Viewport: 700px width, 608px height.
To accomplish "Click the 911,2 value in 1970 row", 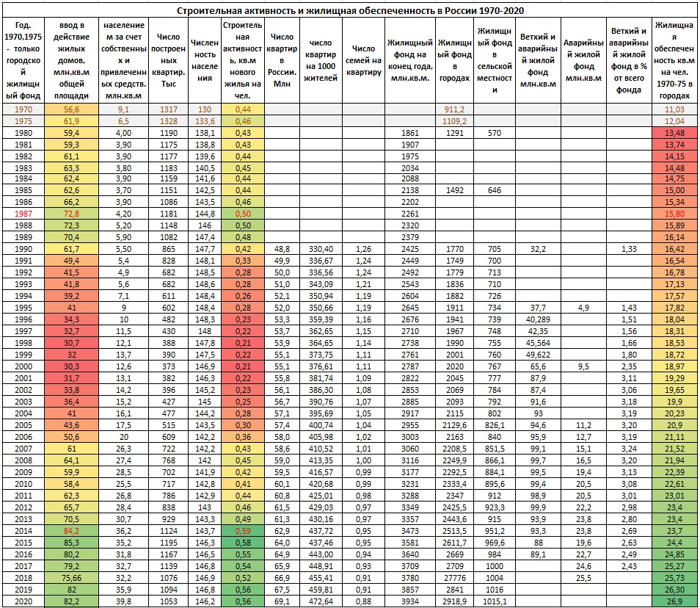I will click(x=454, y=109).
